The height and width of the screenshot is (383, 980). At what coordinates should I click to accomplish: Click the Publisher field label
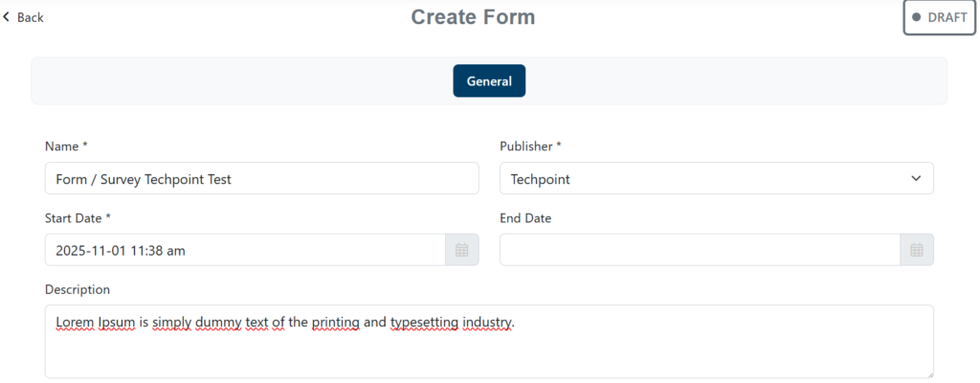click(x=530, y=146)
